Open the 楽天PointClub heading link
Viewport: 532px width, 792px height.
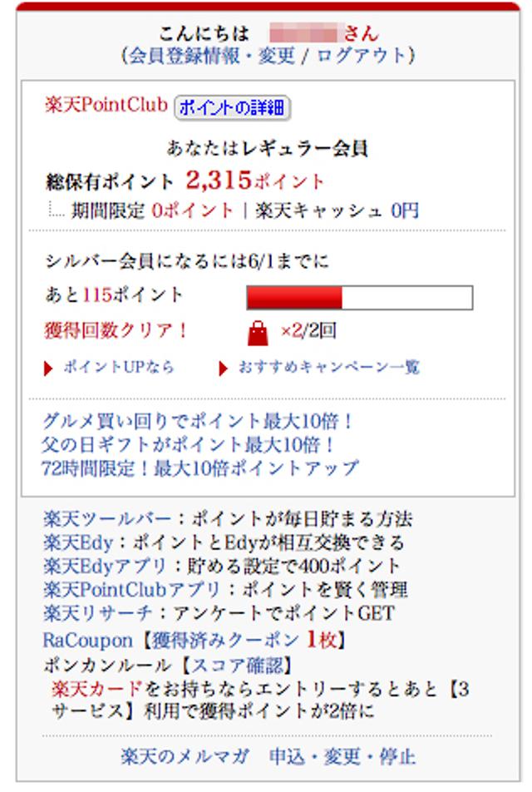point(106,105)
